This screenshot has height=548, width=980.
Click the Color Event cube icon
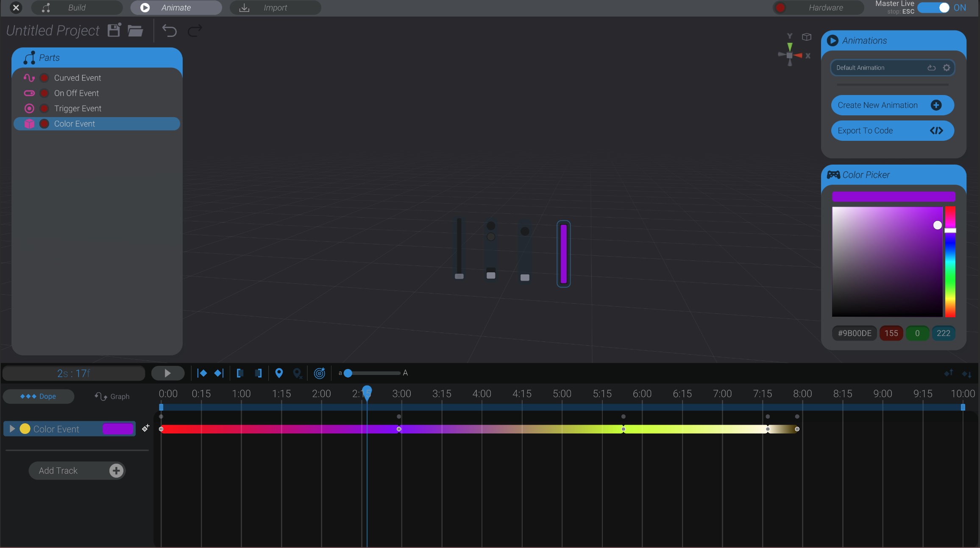click(x=29, y=123)
